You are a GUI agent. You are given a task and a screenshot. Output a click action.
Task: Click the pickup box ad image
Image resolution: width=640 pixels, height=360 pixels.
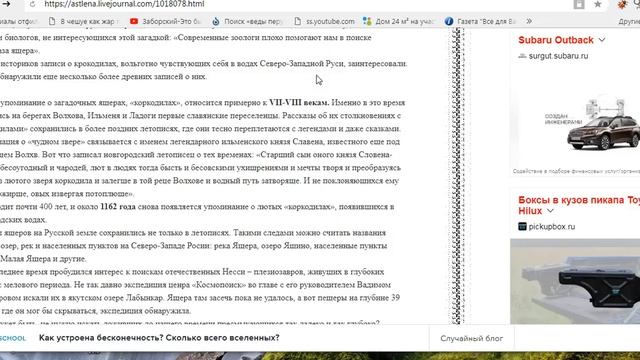[x=575, y=281]
